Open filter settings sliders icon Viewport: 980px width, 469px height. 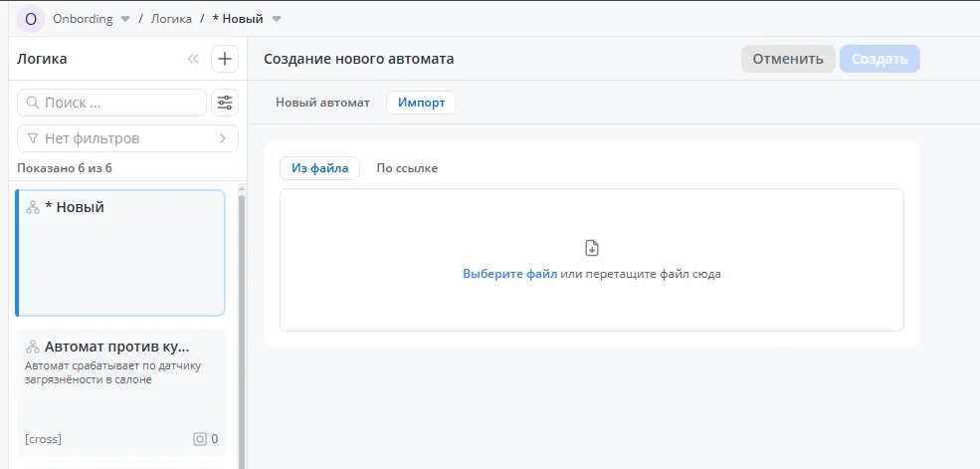[x=225, y=103]
